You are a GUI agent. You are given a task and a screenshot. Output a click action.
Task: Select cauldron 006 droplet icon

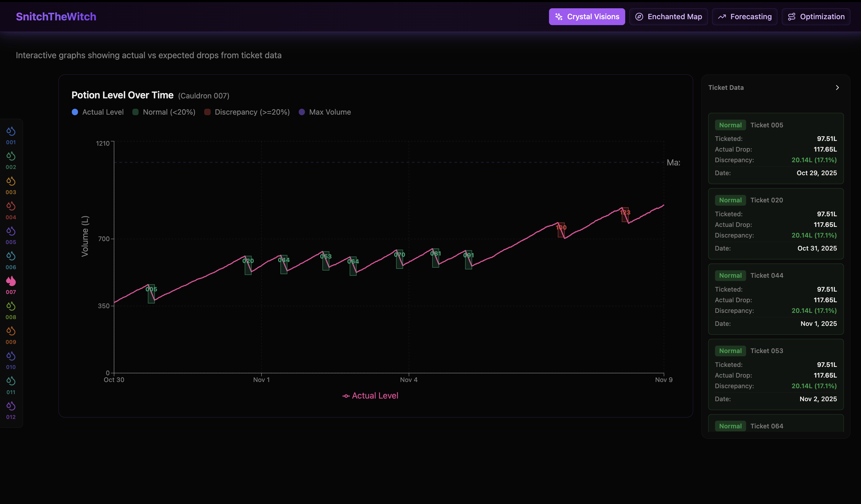point(11,256)
